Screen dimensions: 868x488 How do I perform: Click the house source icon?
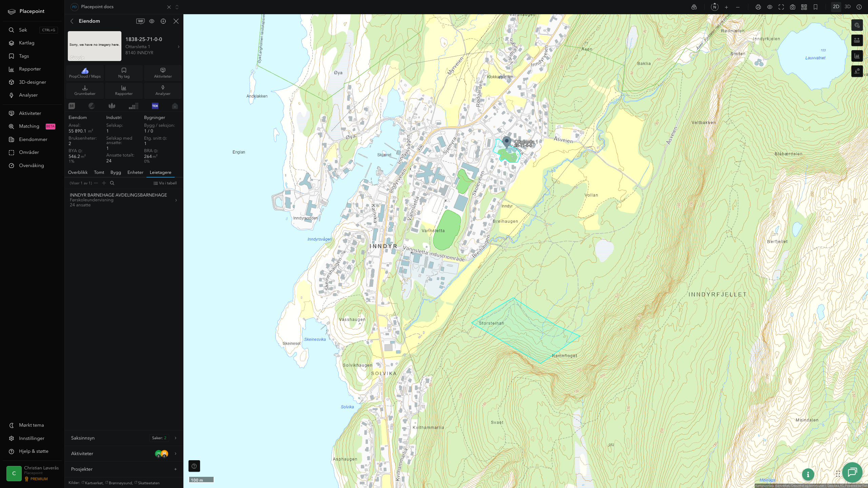(175, 106)
